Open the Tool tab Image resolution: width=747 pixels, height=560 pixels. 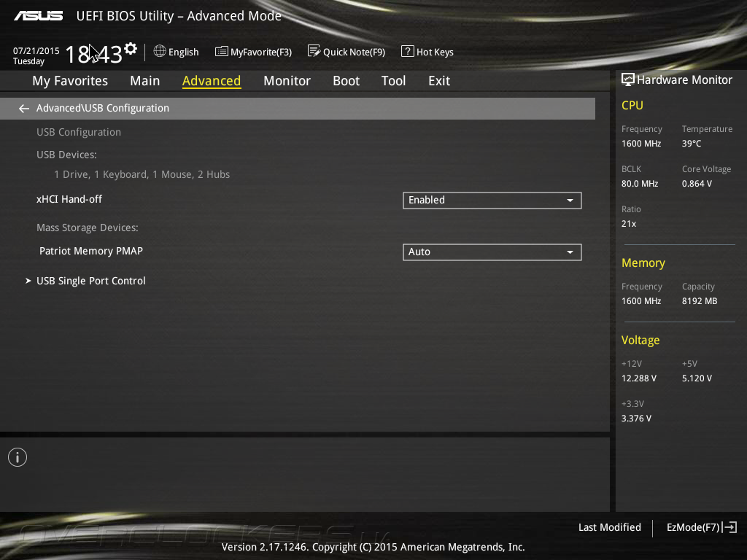click(x=393, y=81)
